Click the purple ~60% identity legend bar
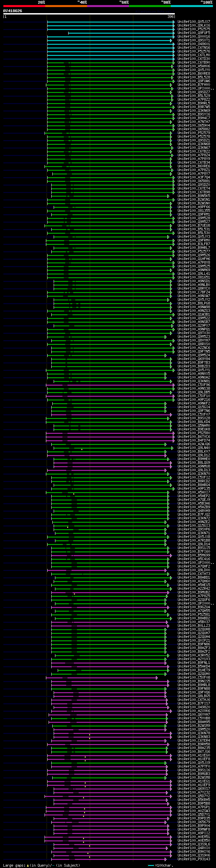 point(108,6)
